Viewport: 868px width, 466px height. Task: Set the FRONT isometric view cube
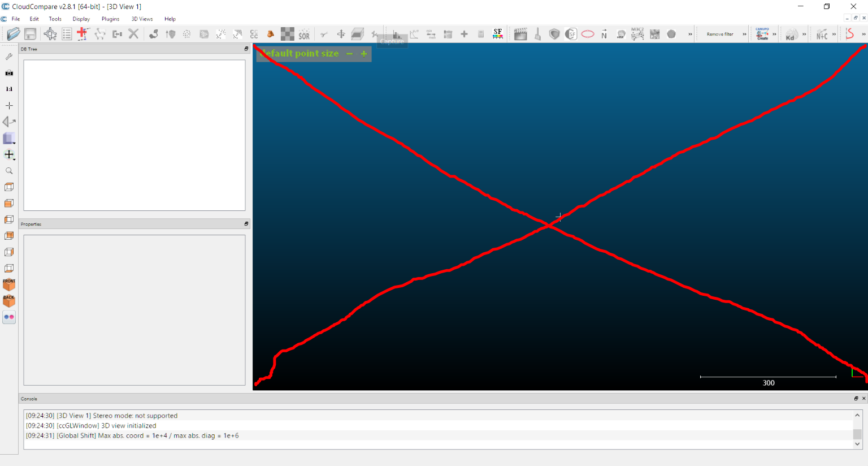[x=9, y=284]
